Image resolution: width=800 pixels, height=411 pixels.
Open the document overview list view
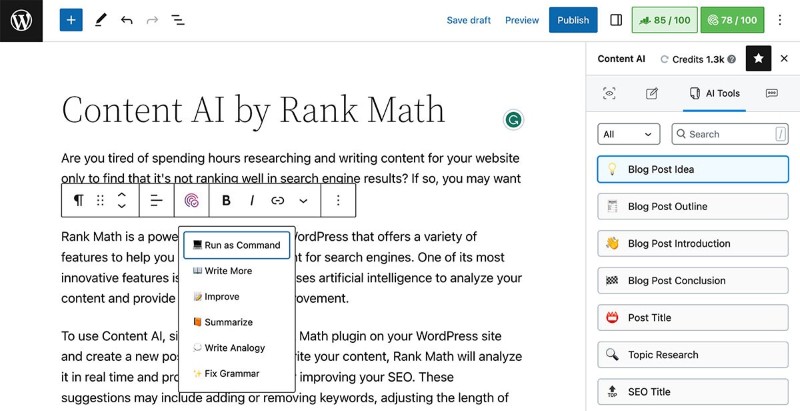tap(178, 20)
